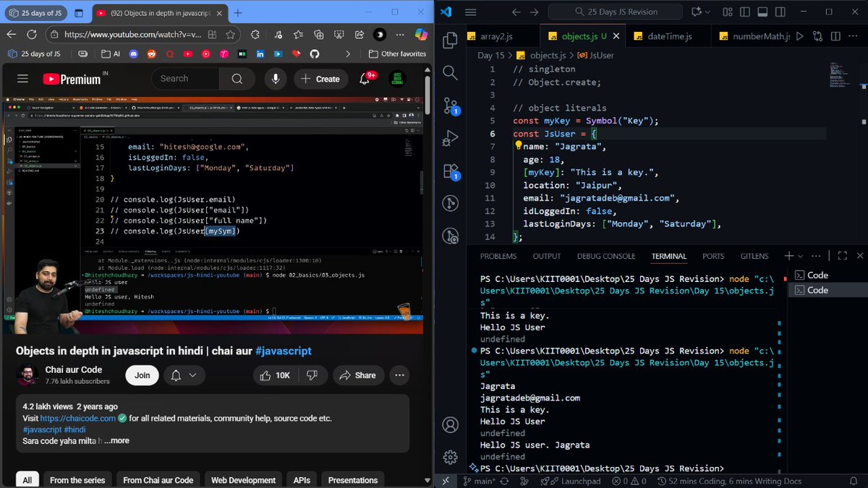The height and width of the screenshot is (488, 868).
Task: Click the Join channel button
Action: tap(142, 375)
